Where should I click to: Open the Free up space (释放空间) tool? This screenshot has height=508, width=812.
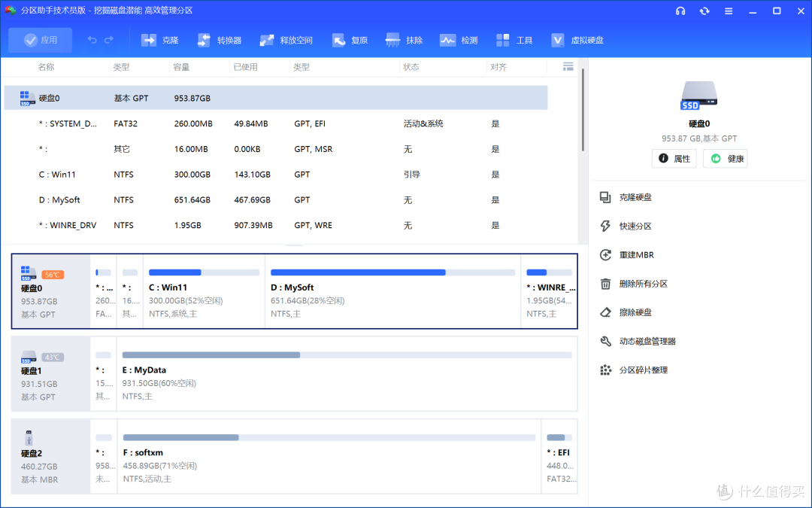(x=286, y=40)
